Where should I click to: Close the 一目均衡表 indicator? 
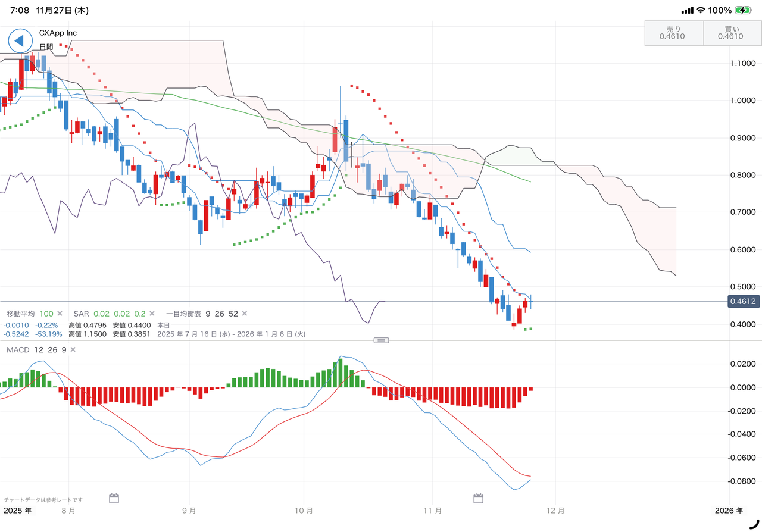coord(244,314)
